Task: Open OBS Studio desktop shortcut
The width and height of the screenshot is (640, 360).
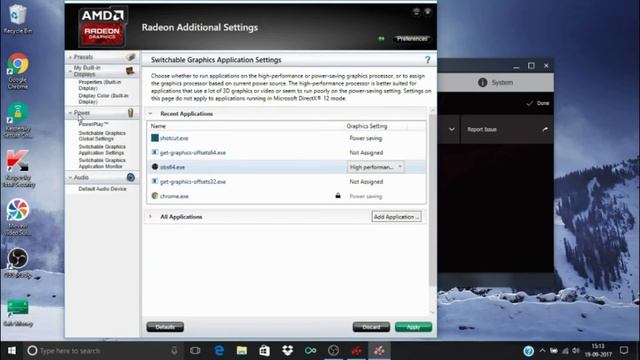Action: pyautogui.click(x=18, y=263)
